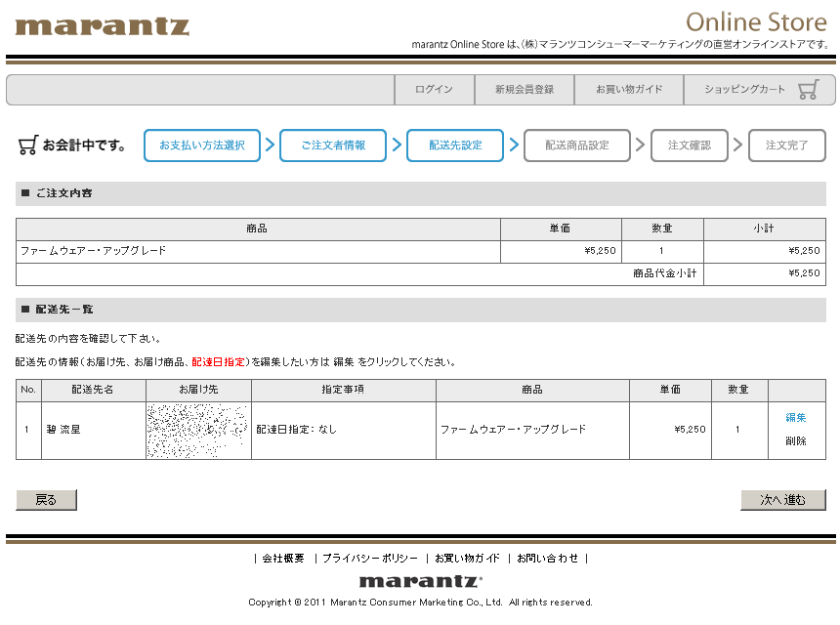Open the ログイン menu item
840x625 pixels.
[x=435, y=90]
